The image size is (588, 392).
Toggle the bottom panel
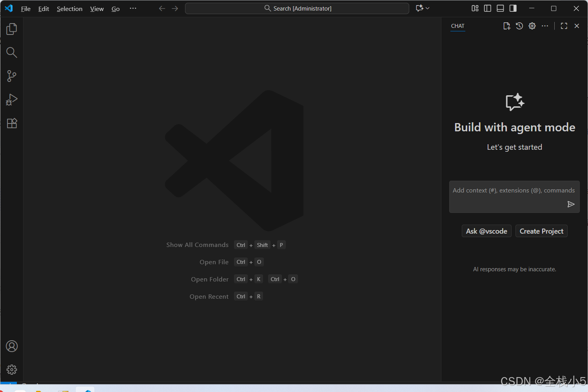tap(500, 8)
